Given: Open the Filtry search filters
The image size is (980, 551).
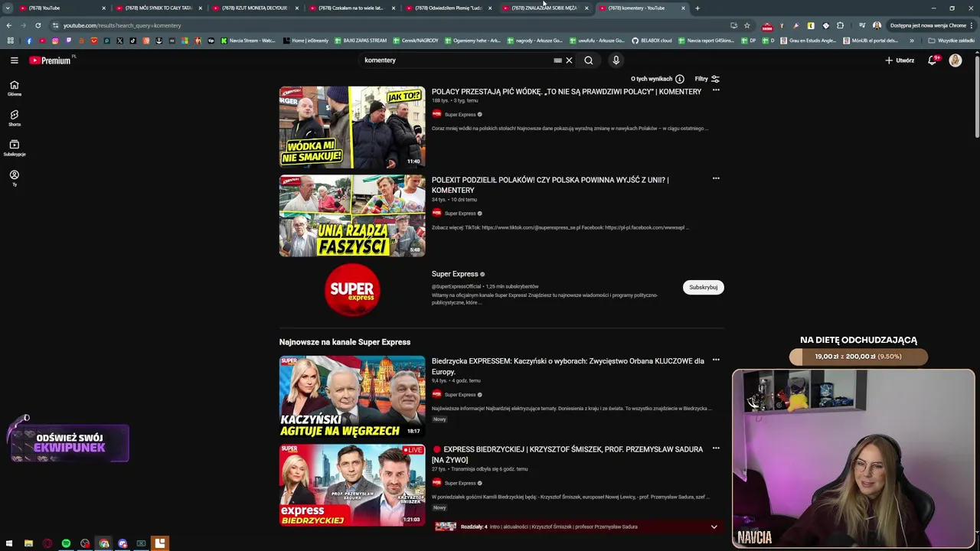Looking at the screenshot, I should pyautogui.click(x=707, y=79).
